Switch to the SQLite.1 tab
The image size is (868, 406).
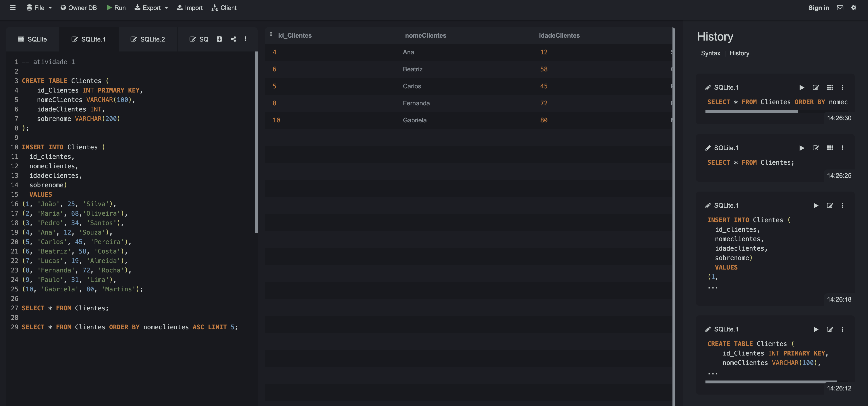point(89,39)
